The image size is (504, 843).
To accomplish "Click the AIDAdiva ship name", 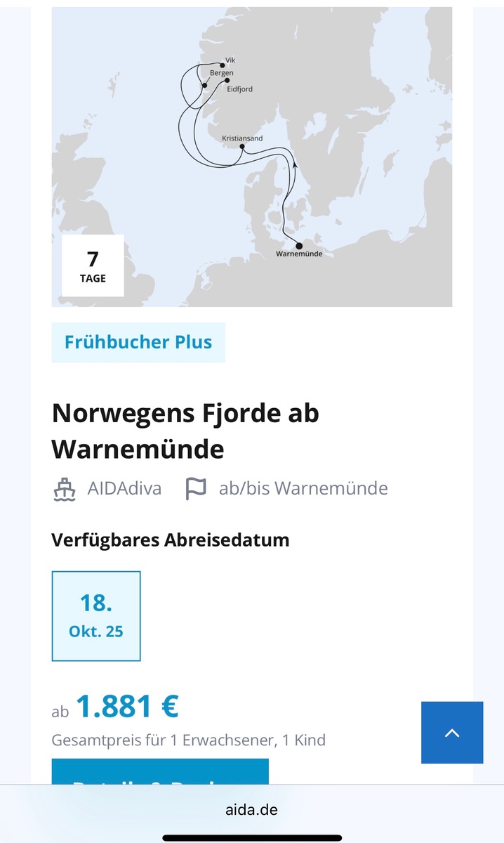I will (124, 489).
